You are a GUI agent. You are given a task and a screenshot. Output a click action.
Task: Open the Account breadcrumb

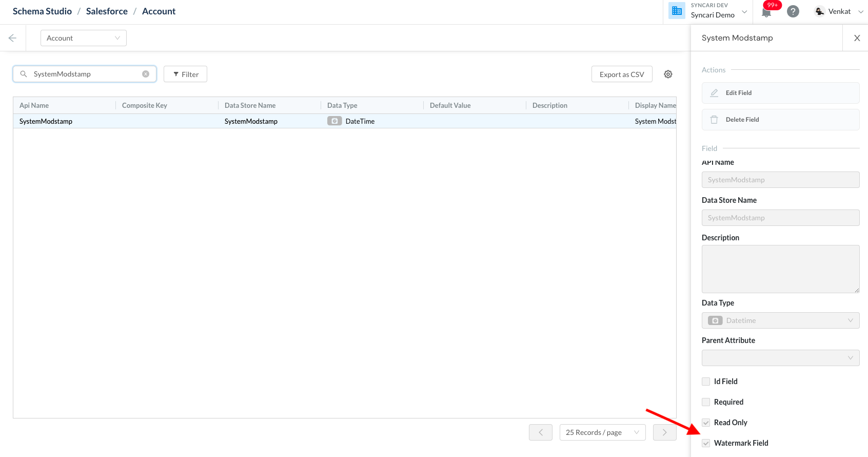(x=159, y=11)
